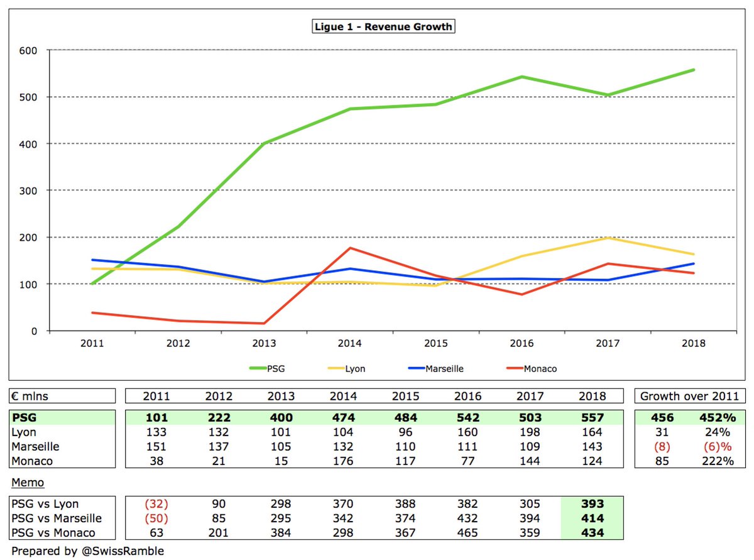This screenshot has width=754, height=560.
Task: Click PSG vs Lyon 2018 value 393
Action: coord(591,503)
